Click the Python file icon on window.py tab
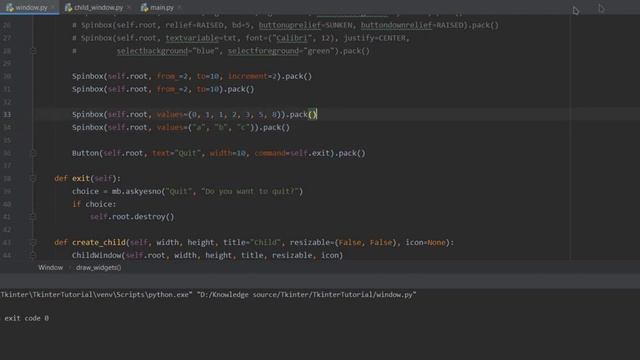Image resolution: width=640 pixels, height=360 pixels. point(10,7)
